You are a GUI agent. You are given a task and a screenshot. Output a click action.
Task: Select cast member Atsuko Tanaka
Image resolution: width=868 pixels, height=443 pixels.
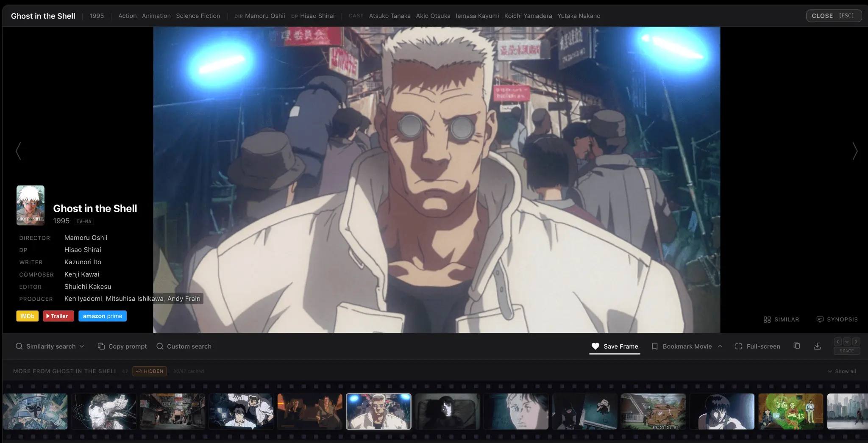(x=390, y=16)
